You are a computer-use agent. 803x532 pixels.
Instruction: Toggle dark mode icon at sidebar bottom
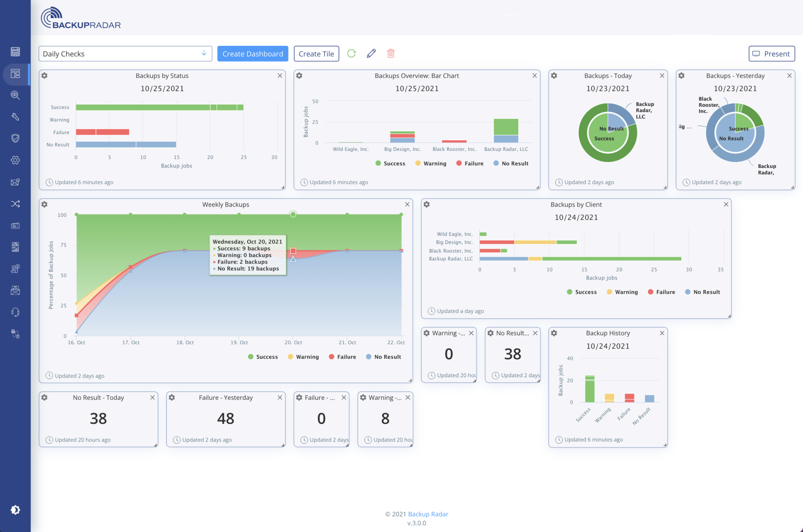click(15, 510)
